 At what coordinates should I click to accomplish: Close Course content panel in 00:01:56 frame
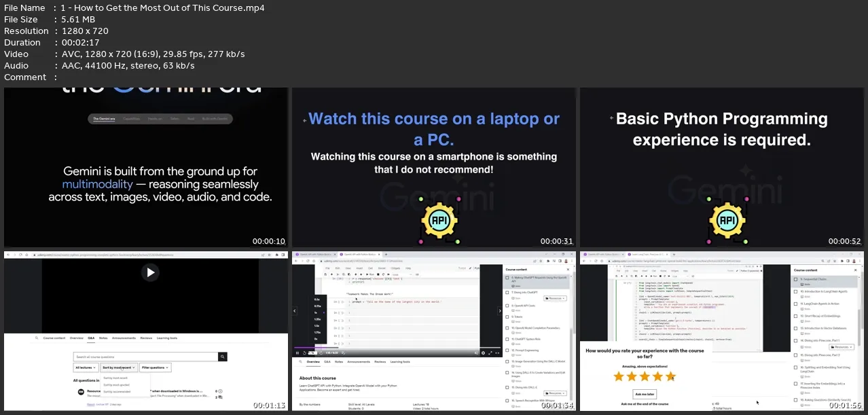tap(855, 270)
